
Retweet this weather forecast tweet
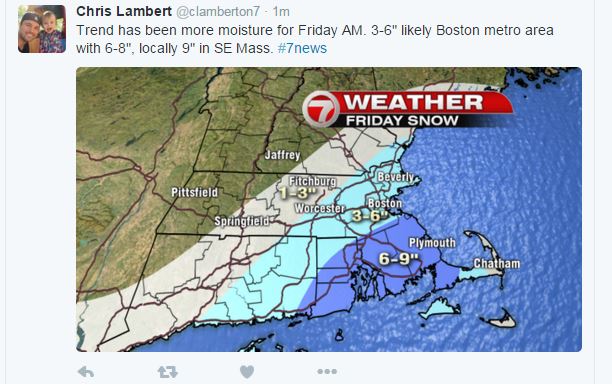tap(167, 372)
